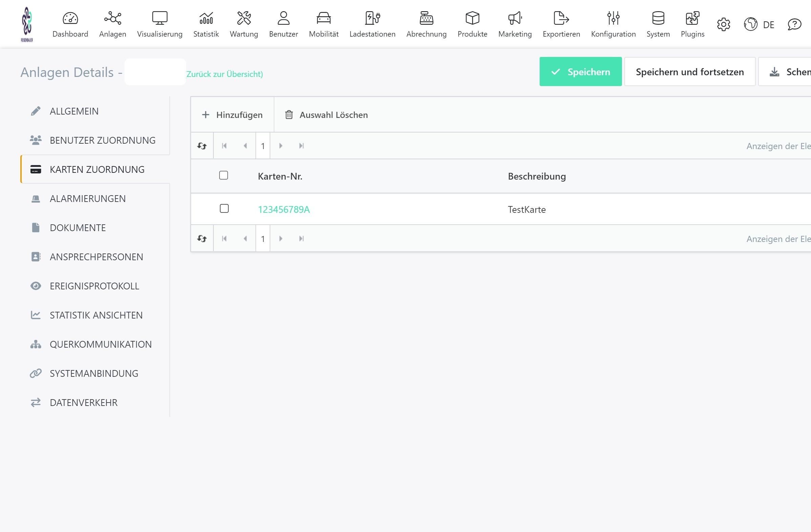Open the Statistik menu

coord(206,24)
